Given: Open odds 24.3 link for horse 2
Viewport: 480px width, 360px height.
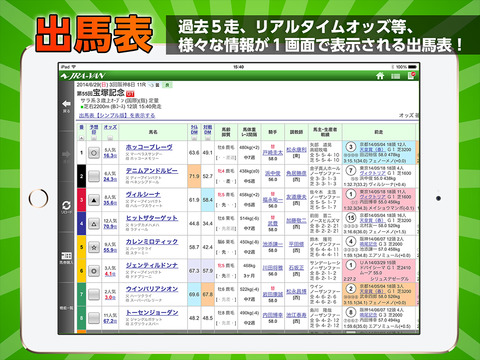Looking at the screenshot, I should [110, 179].
